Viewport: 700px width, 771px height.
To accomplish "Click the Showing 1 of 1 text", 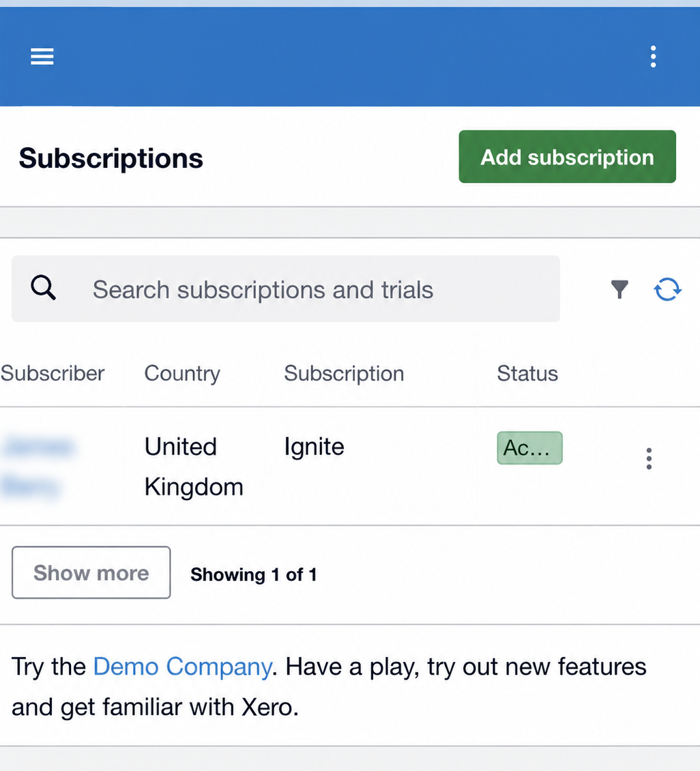I will tap(254, 574).
